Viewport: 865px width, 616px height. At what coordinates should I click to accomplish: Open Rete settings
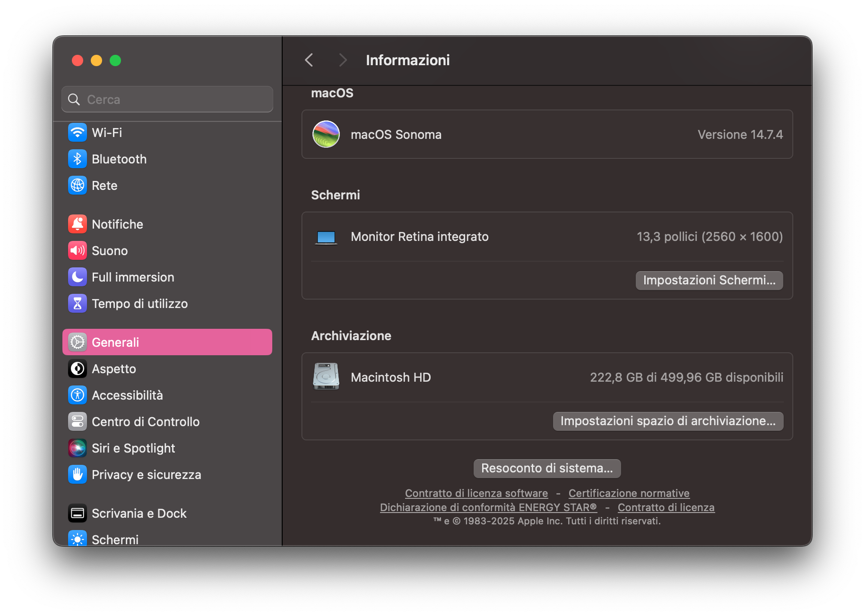(x=104, y=185)
